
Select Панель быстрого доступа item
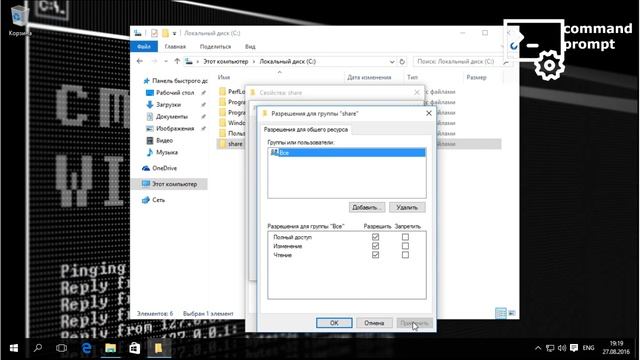[180, 81]
